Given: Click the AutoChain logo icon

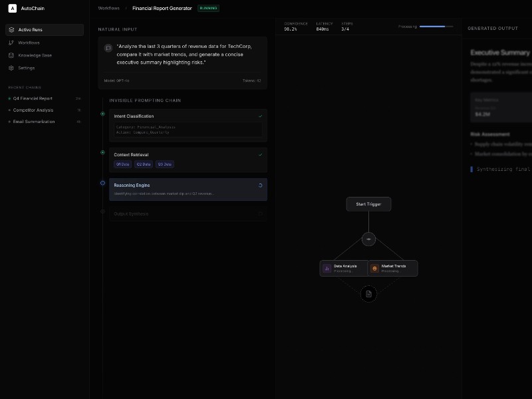Looking at the screenshot, I should (13, 9).
